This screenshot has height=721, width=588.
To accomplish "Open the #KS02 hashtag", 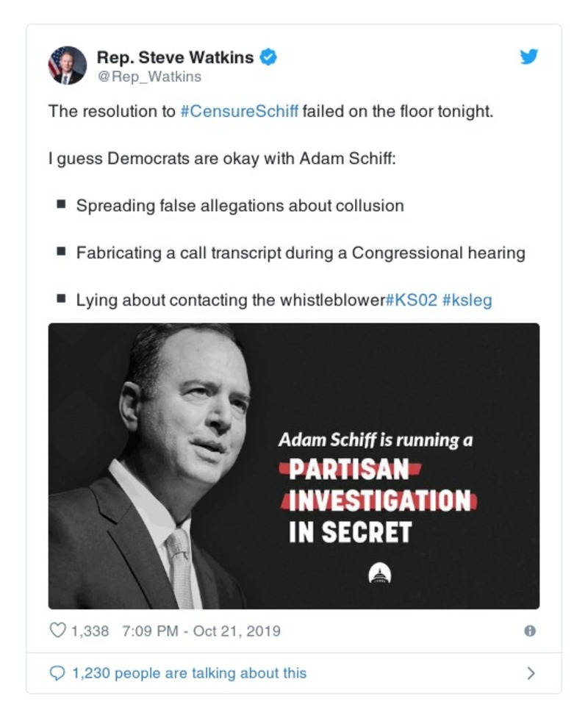I will (411, 300).
